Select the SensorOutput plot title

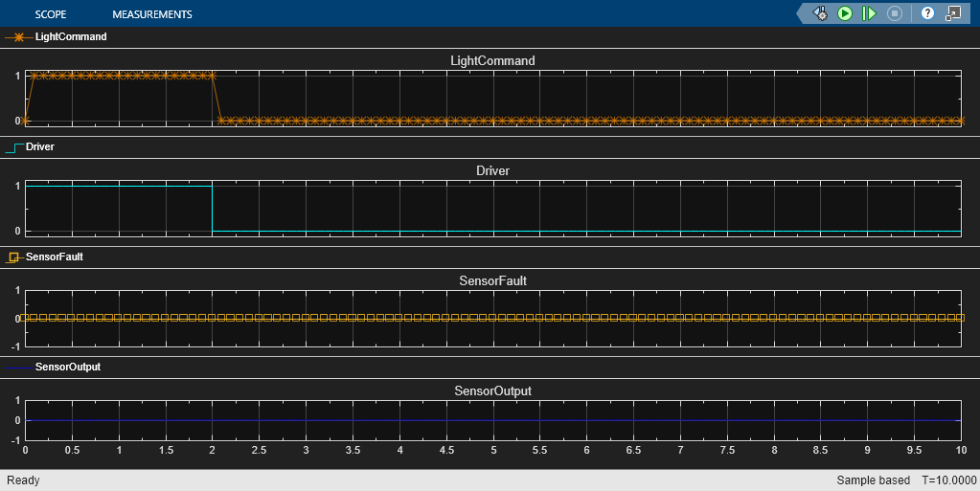[x=492, y=391]
